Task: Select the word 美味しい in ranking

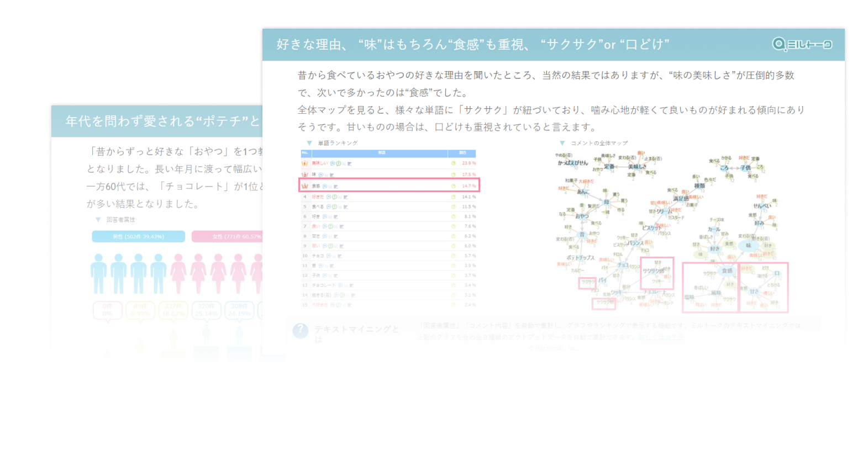Action: point(320,163)
